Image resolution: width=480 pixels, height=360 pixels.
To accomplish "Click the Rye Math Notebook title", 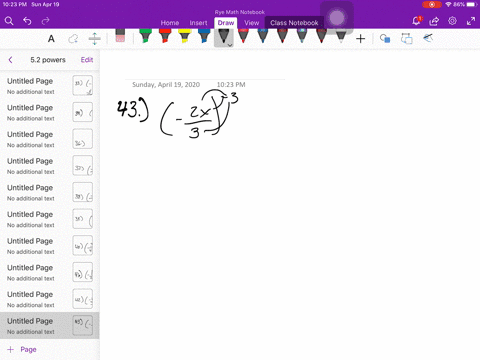I will (x=240, y=12).
